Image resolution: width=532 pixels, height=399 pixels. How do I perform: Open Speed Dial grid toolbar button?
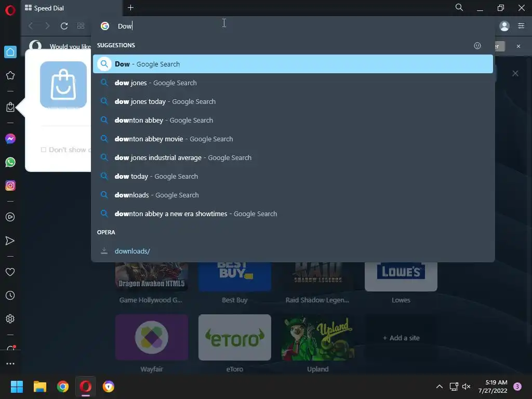click(81, 26)
